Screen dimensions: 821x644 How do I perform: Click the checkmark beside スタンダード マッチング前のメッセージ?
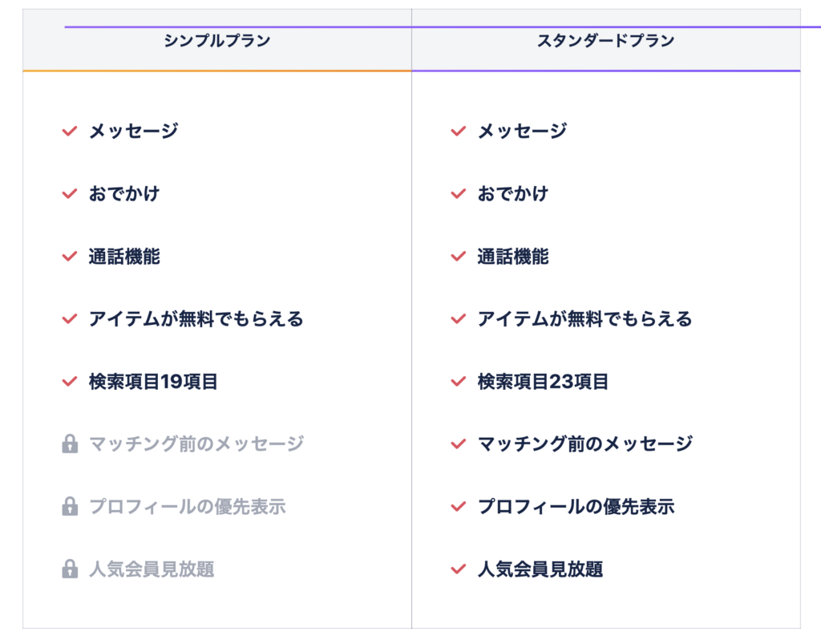pos(459,444)
